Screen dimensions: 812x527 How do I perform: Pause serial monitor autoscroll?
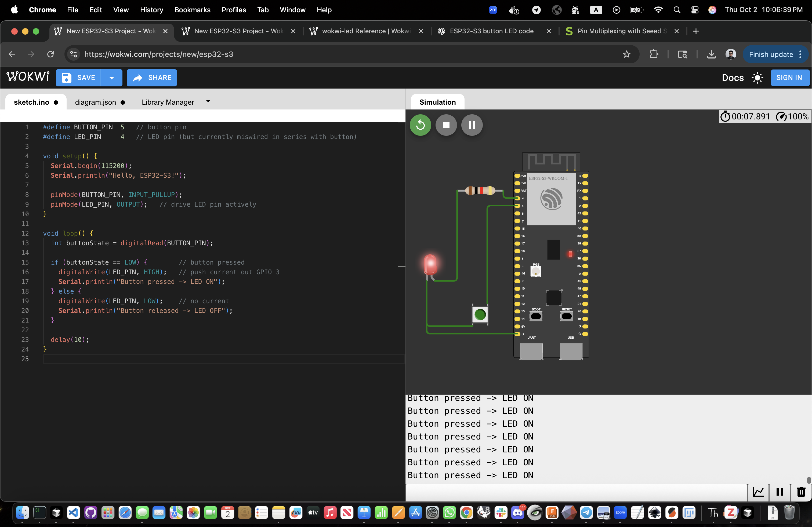click(x=780, y=492)
